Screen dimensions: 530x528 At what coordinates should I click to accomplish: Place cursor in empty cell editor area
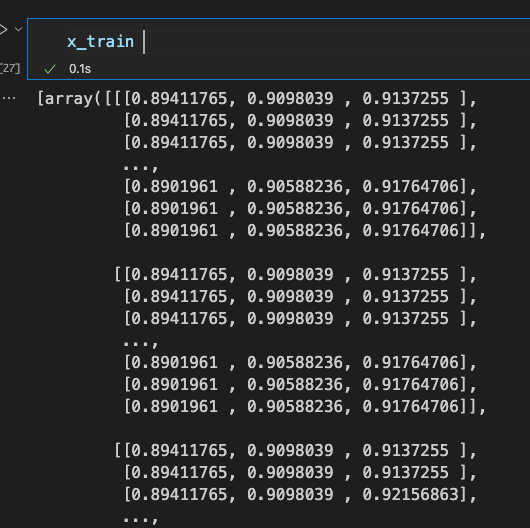(335, 42)
